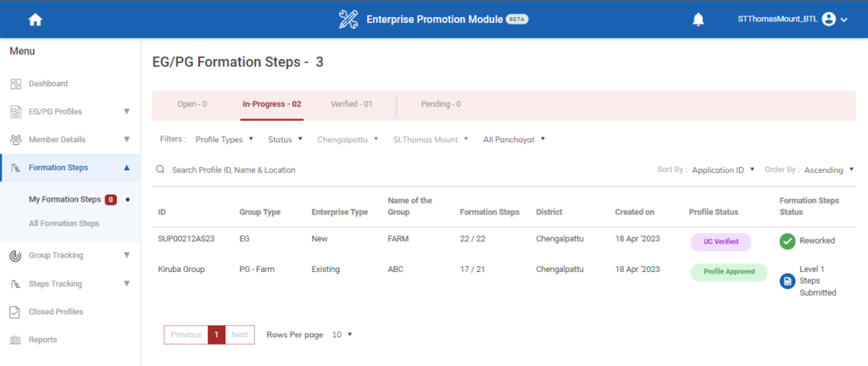Expand the EG/PG Profiles menu
The width and height of the screenshot is (868, 366).
(x=126, y=112)
